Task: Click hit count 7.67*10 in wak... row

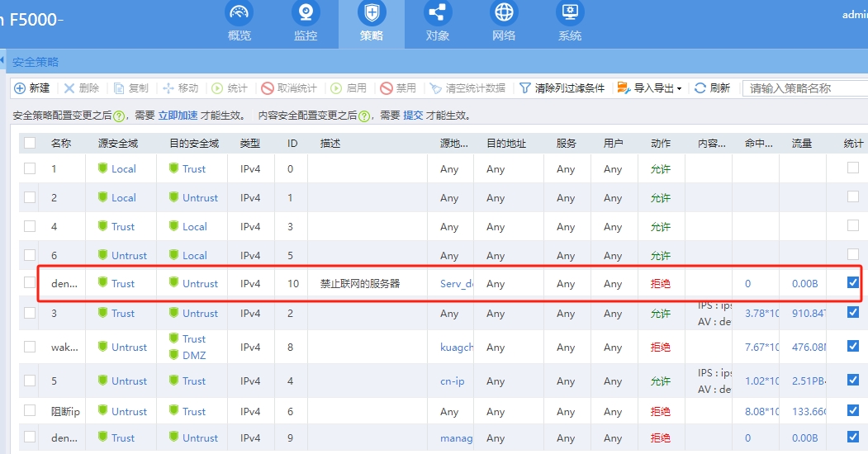Action: tap(762, 348)
